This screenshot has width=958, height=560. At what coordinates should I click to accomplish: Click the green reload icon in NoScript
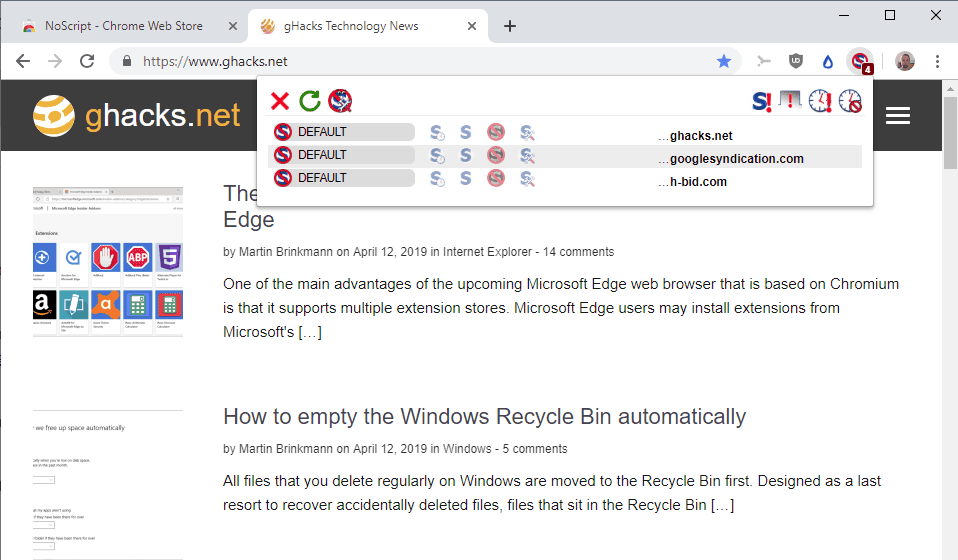310,100
